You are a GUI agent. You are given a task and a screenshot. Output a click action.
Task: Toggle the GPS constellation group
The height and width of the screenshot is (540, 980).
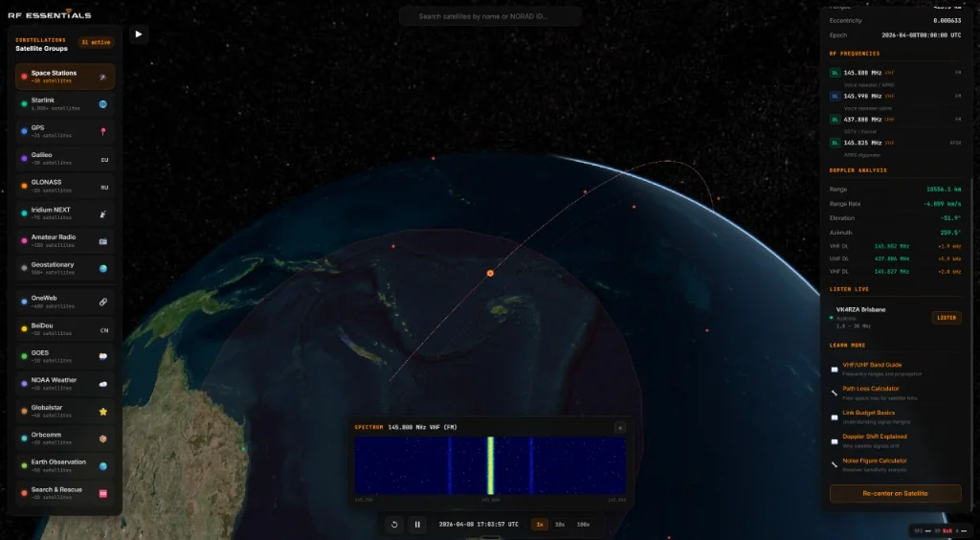tap(65, 132)
